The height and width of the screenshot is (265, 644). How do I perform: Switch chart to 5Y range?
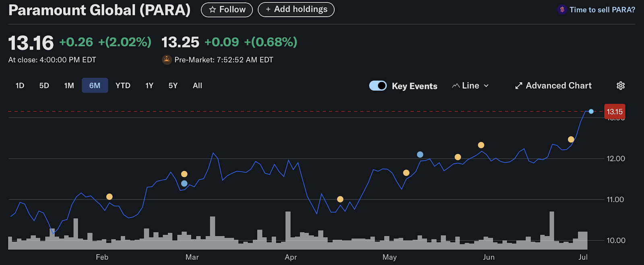(x=173, y=85)
